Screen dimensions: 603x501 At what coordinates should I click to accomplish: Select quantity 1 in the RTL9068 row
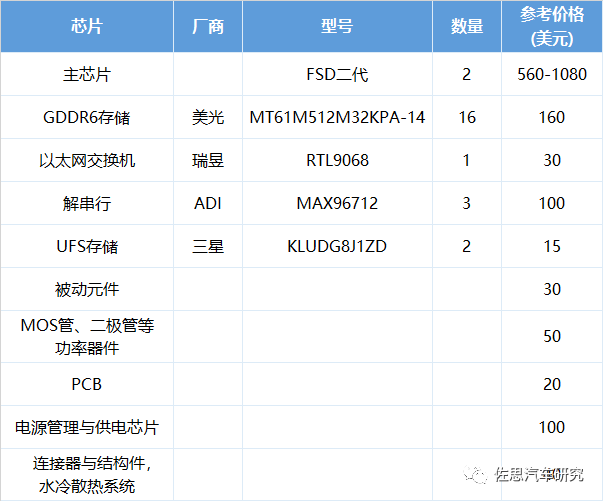[467, 160]
